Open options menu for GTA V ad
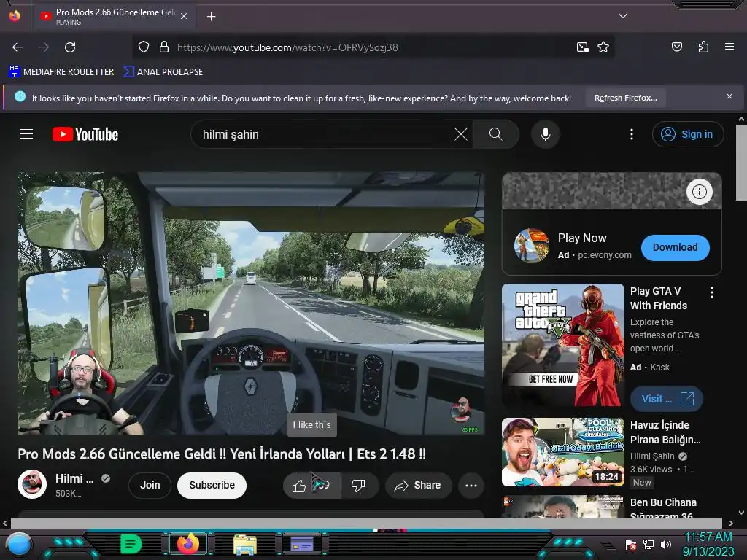Image resolution: width=747 pixels, height=560 pixels. [x=712, y=292]
